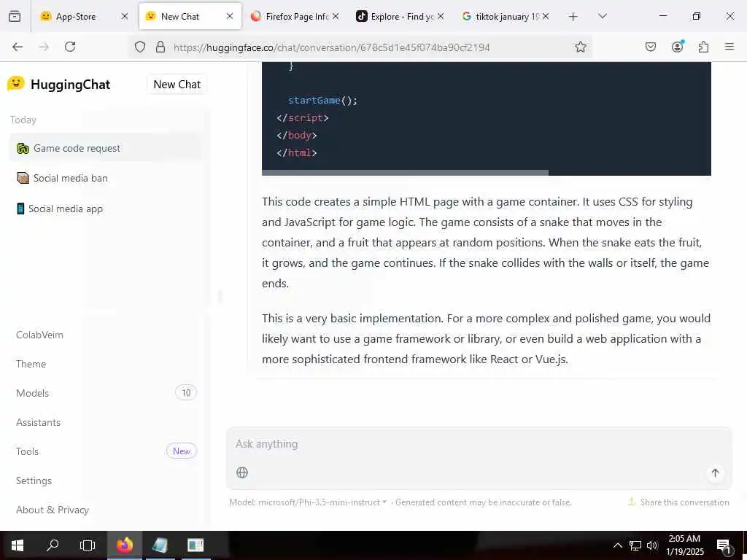This screenshot has width=747, height=560.
Task: Open Task View on the taskbar
Action: [88, 545]
